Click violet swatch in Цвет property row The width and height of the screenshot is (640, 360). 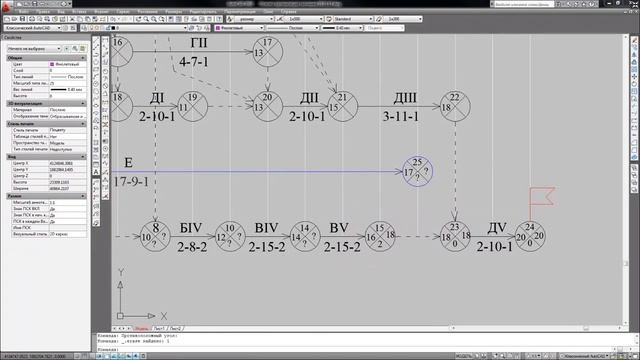coord(52,64)
